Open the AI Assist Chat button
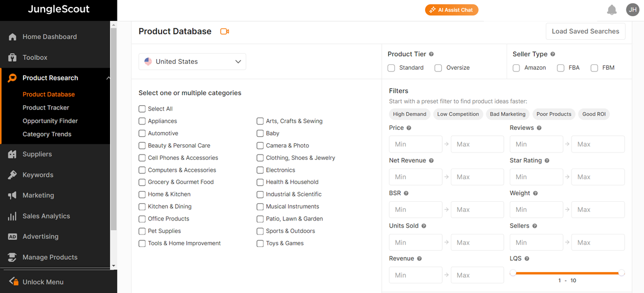 pos(452,10)
